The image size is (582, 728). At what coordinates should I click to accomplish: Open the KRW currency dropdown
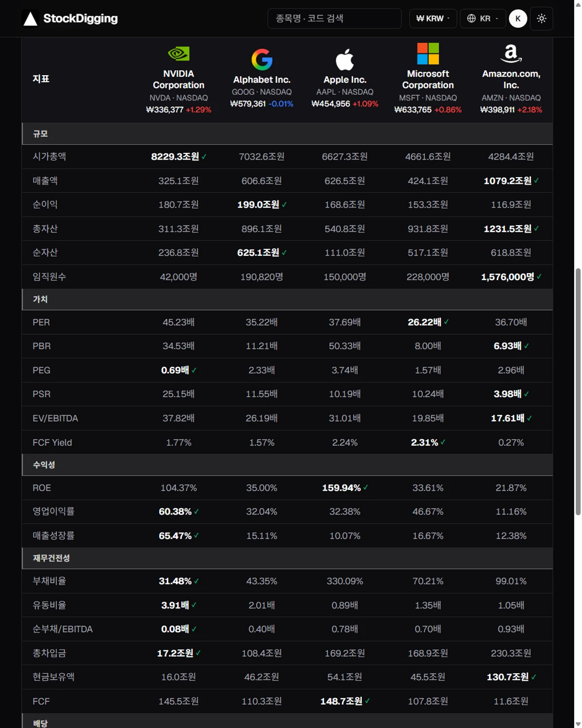coord(433,18)
